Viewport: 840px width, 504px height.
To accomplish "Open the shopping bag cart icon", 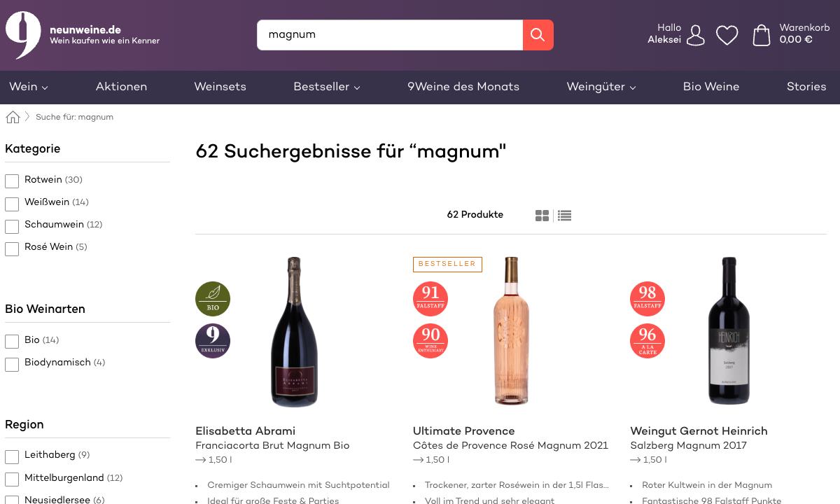I will tap(762, 35).
